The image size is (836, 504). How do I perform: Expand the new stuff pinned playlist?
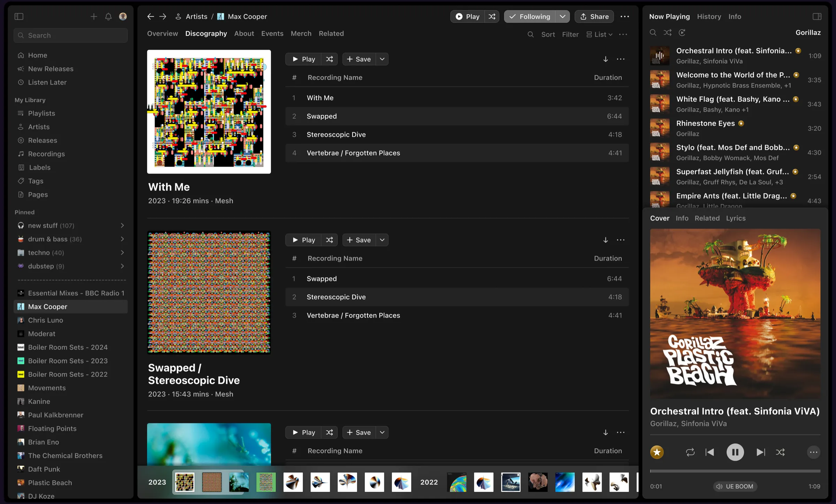[x=122, y=225]
